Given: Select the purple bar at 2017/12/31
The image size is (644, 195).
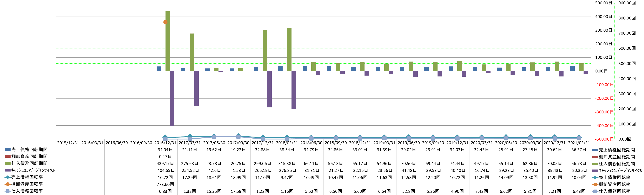Looking at the screenshot, I should (269, 89).
